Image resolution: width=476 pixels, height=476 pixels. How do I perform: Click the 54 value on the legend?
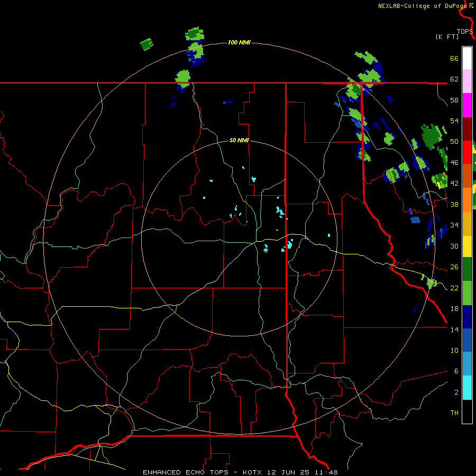click(x=454, y=121)
